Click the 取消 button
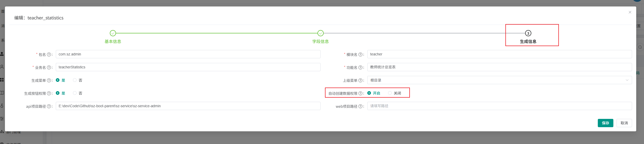 pyautogui.click(x=624, y=123)
